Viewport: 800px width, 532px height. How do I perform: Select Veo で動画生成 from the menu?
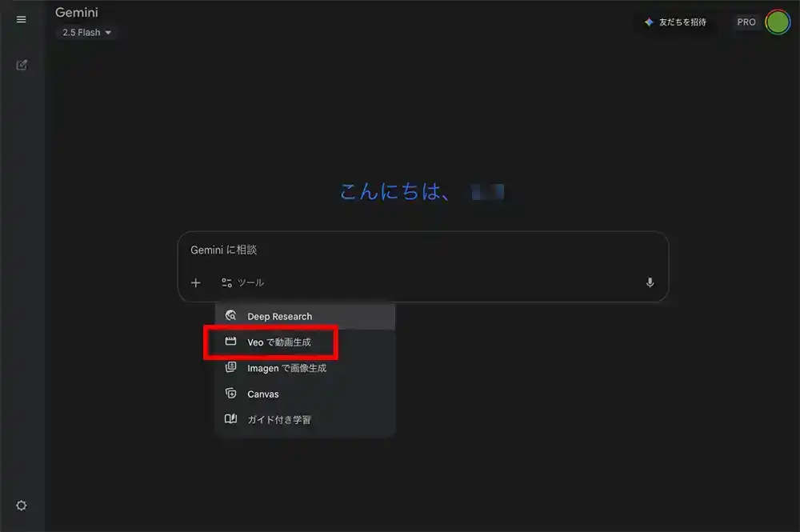point(278,342)
